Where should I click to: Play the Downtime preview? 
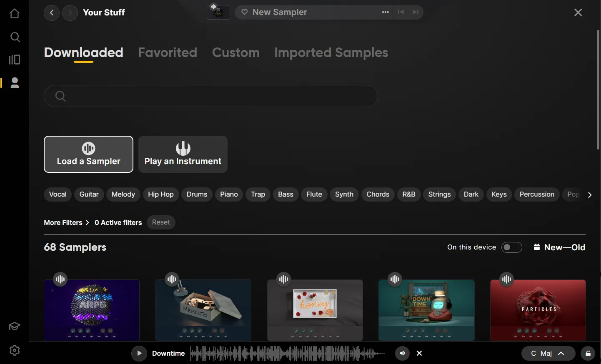click(139, 353)
